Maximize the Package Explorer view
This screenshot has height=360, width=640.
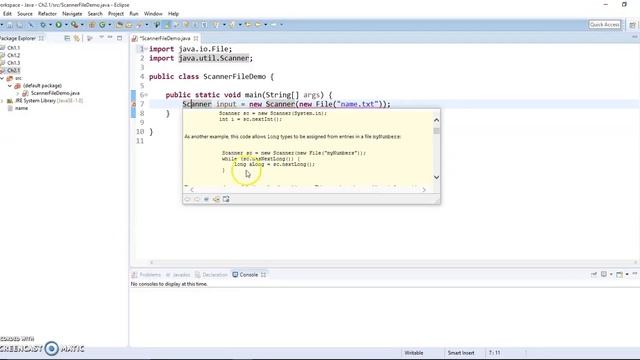[x=119, y=38]
